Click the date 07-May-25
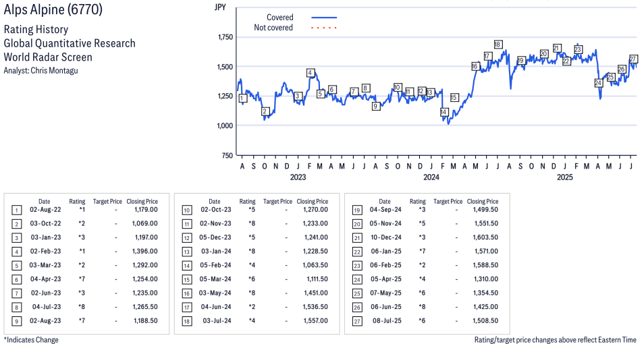The height and width of the screenshot is (344, 644). tap(386, 293)
